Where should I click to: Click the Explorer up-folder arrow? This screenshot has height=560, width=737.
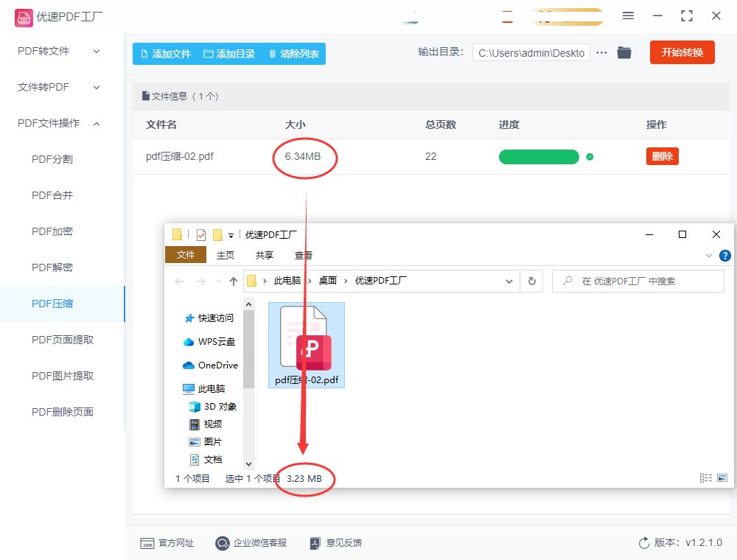click(234, 281)
